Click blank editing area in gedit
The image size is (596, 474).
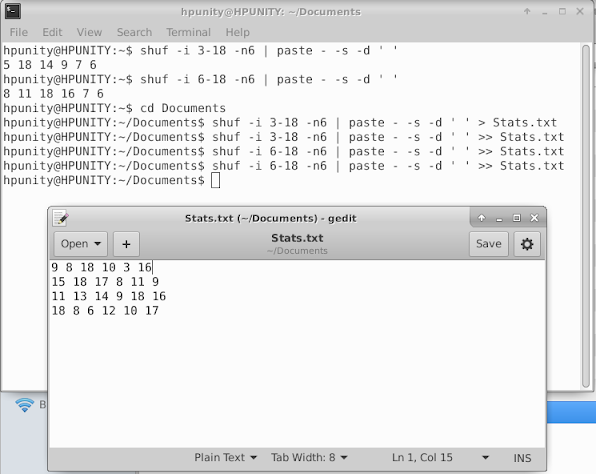[297, 382]
